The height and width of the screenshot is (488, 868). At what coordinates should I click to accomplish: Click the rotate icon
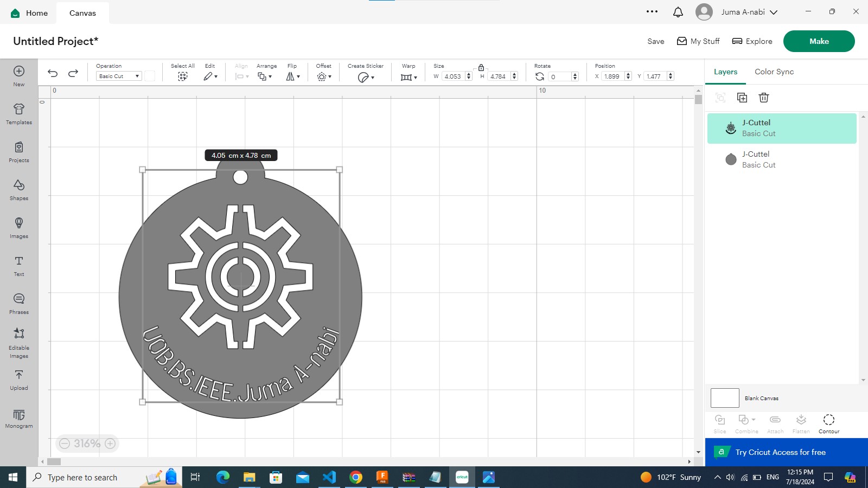point(540,76)
